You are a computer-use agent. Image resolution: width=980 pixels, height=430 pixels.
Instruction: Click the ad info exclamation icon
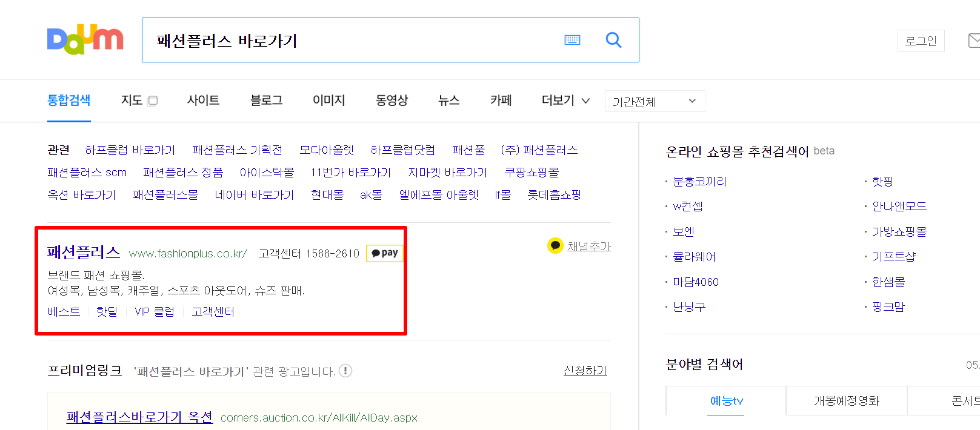(x=345, y=371)
